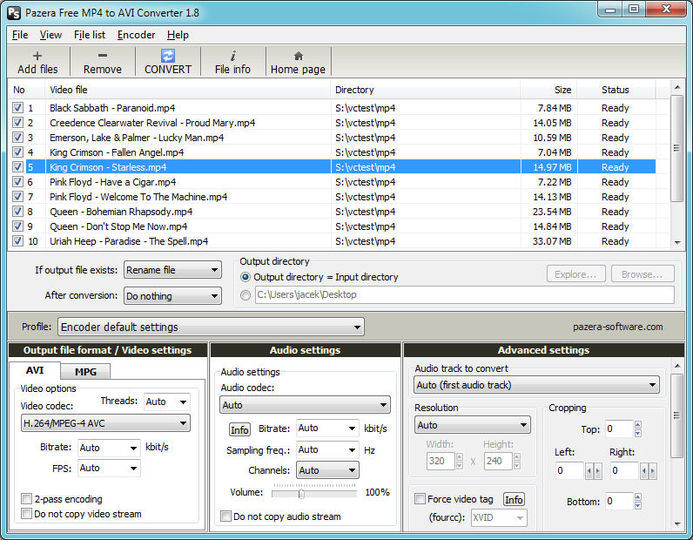The image size is (693, 540).
Task: Click the Pazera app icon in the title bar
Action: pyautogui.click(x=14, y=13)
